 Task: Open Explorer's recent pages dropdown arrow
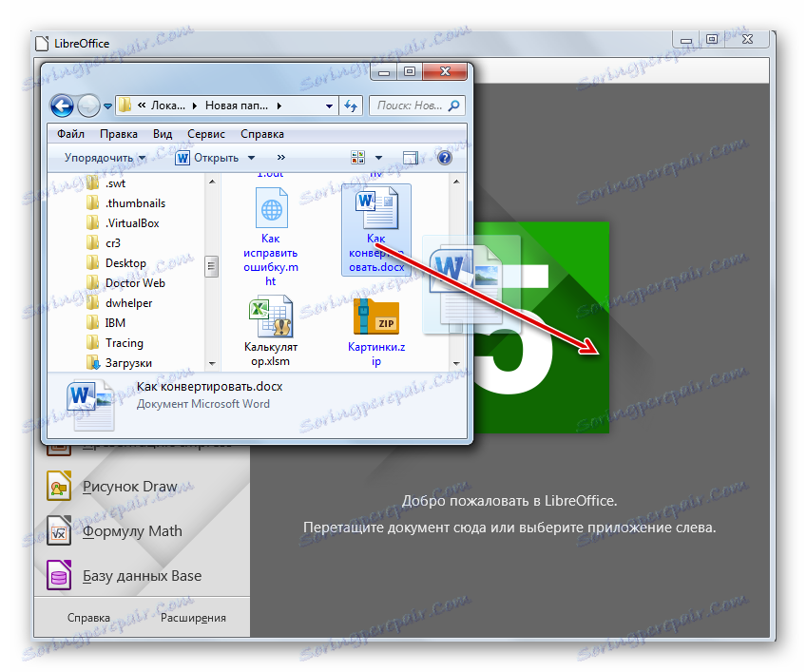click(x=107, y=106)
